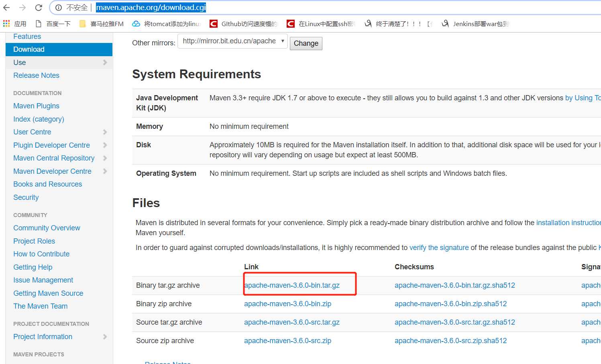Open the 将tomcat添加为linux bookmark
Screen dimensions: 601x364
pyautogui.click(x=167, y=24)
